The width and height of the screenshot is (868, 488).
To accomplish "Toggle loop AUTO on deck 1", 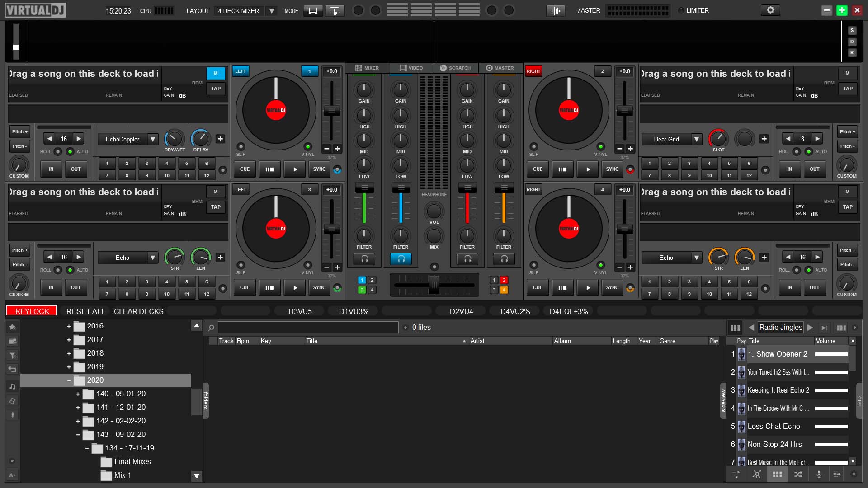I will [70, 151].
